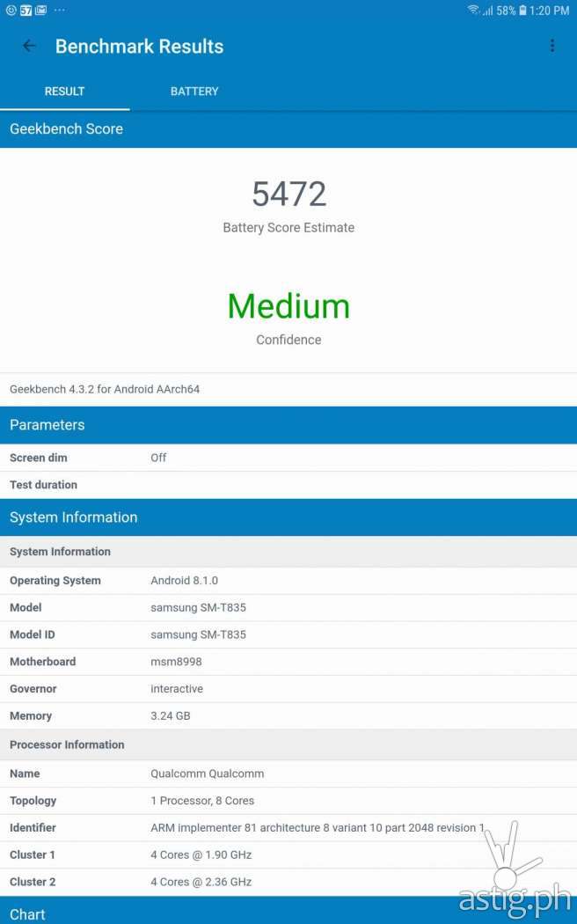Image resolution: width=577 pixels, height=924 pixels.
Task: Tap the Cluster 1 label
Action: coord(33,855)
